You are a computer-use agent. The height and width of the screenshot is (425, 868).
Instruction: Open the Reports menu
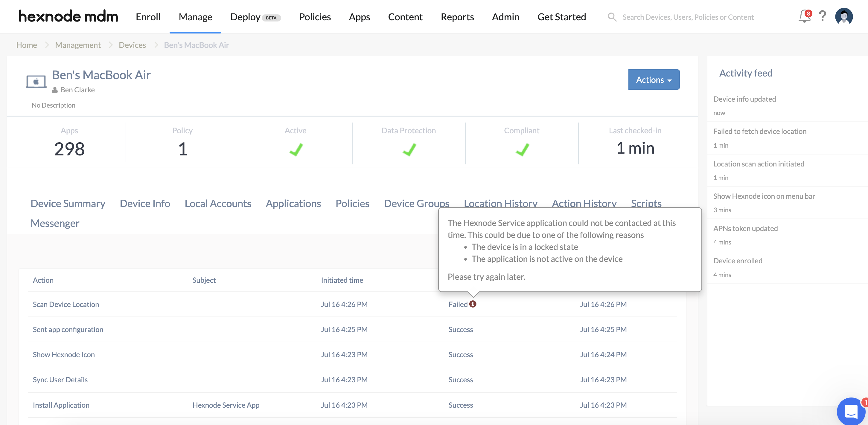(x=457, y=16)
